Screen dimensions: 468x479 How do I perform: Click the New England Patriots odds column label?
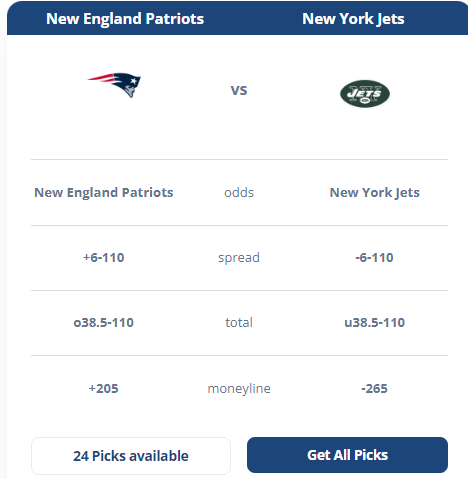coord(104,193)
